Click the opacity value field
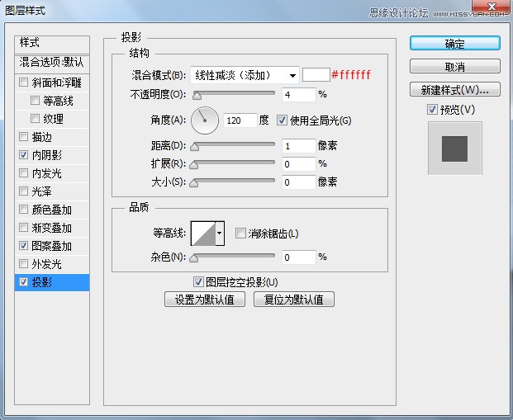 click(x=299, y=95)
